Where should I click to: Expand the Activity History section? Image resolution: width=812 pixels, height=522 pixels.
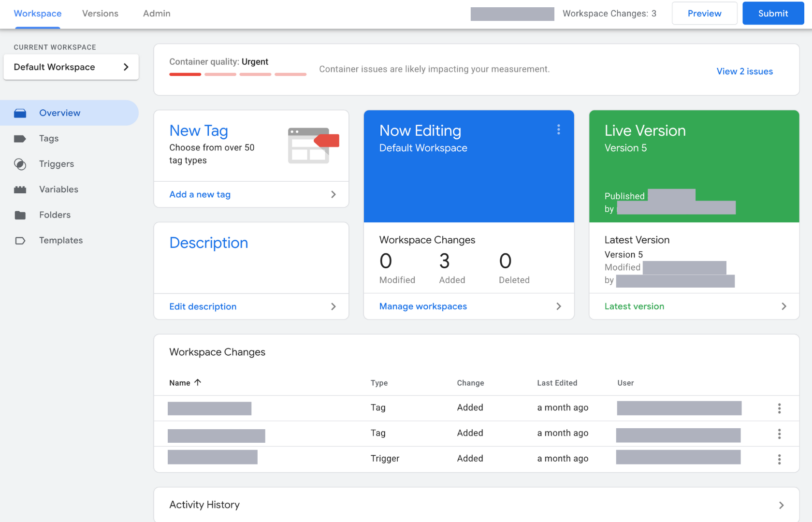[x=782, y=505]
